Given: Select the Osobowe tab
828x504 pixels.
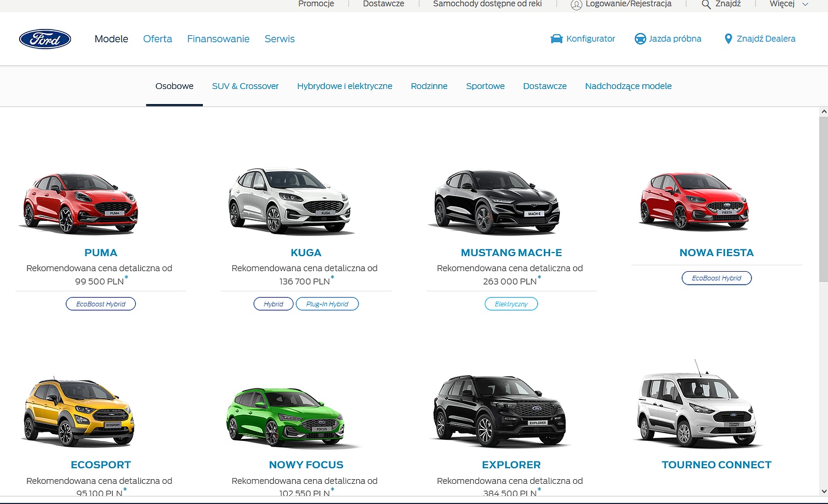Looking at the screenshot, I should tap(174, 86).
